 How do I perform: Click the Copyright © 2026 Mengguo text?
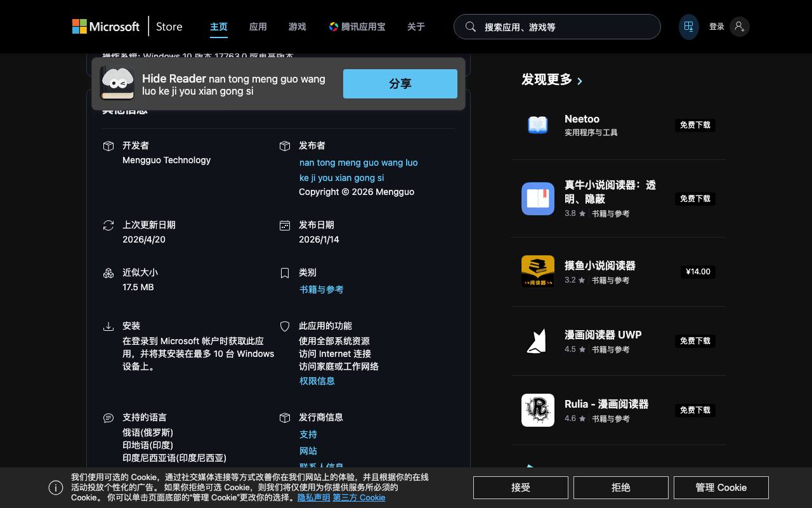click(x=357, y=192)
